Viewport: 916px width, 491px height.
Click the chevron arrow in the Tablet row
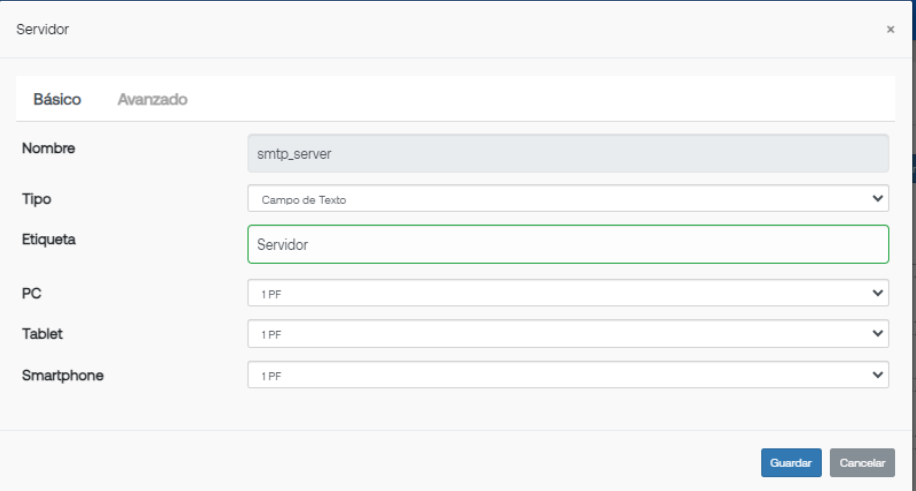point(877,334)
